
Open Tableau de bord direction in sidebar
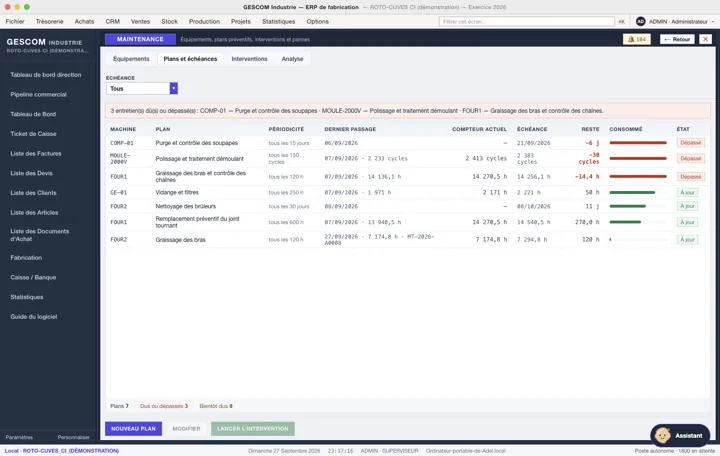pos(46,75)
